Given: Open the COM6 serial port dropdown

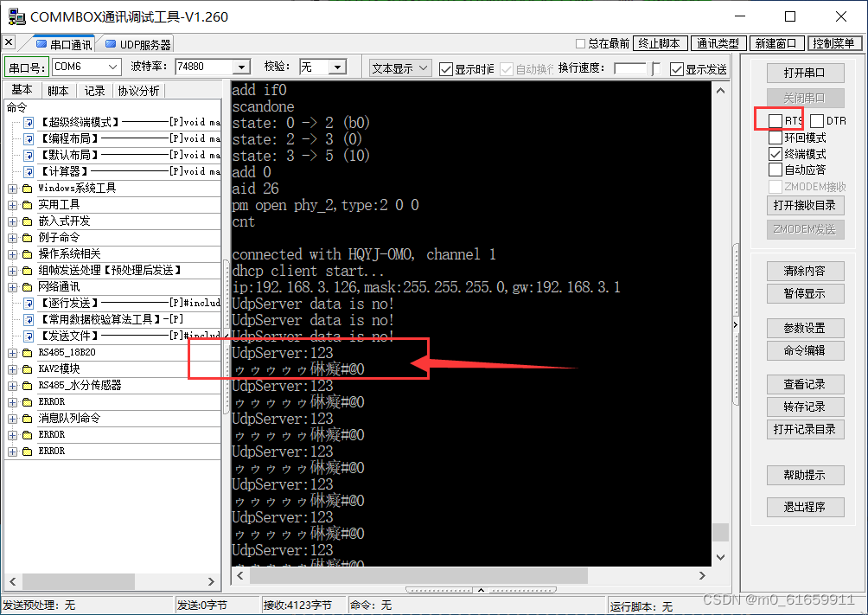Looking at the screenshot, I should 113,67.
